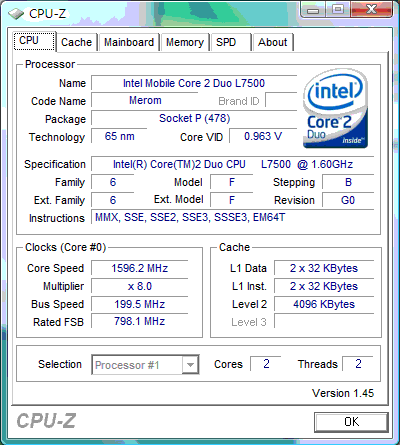Click the Core VID value '0.963 V'
The image size is (400, 445).
click(263, 136)
